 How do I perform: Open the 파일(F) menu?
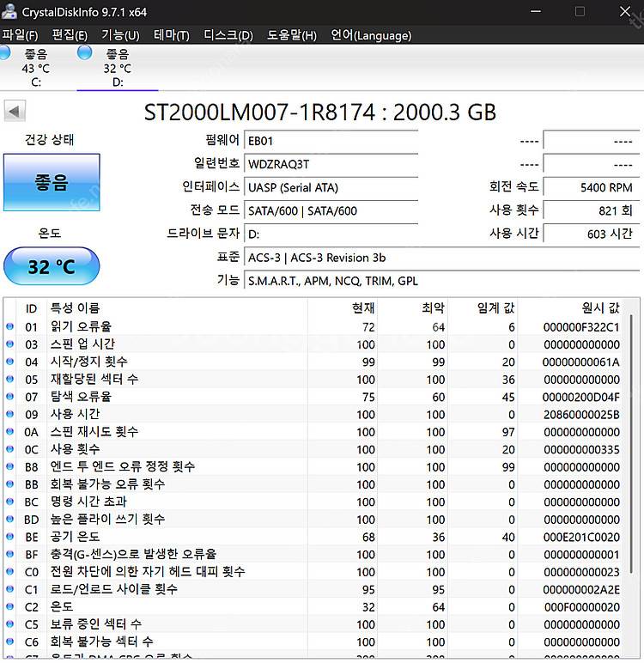coord(20,35)
